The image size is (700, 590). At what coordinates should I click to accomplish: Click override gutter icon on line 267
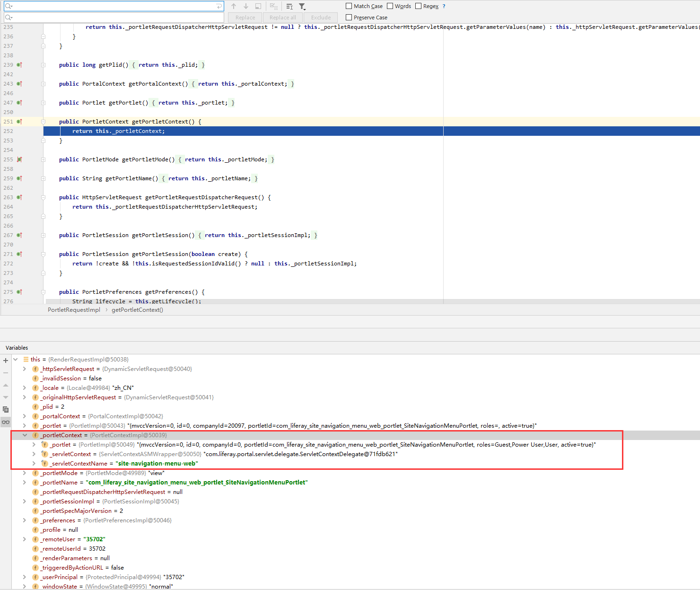tap(19, 235)
